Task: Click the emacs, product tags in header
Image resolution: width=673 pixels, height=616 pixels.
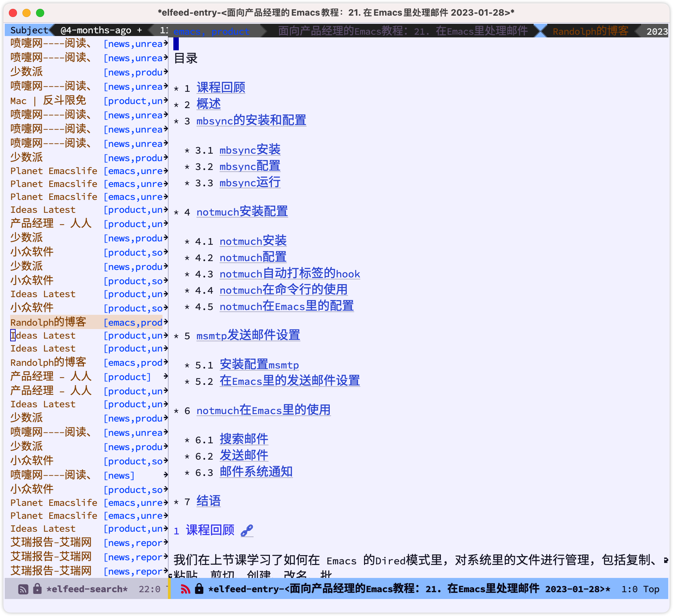Action: (211, 31)
